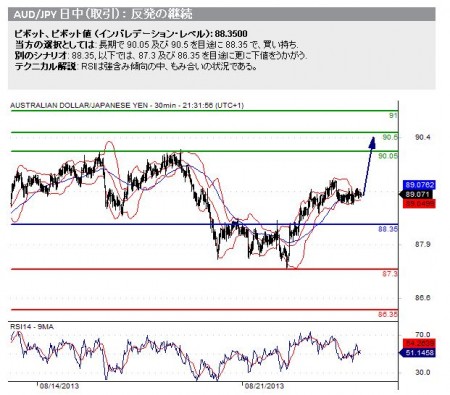Image resolution: width=450 pixels, height=395 pixels.
Task: Select the pivot value 88.3500 text
Action: coord(231,34)
